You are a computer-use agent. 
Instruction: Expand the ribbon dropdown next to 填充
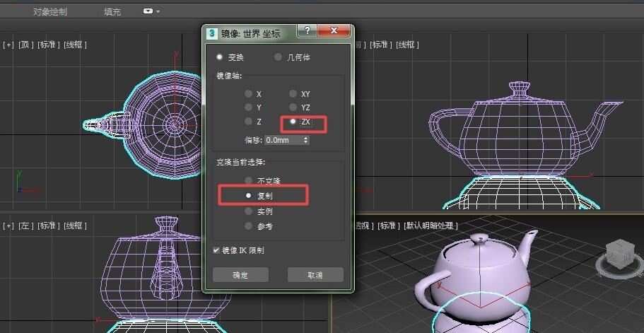[151, 11]
